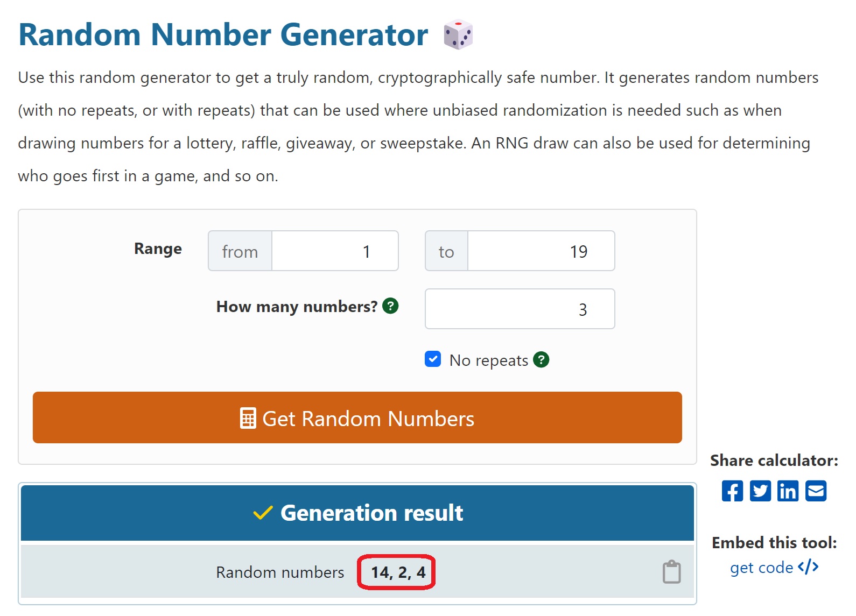The width and height of the screenshot is (856, 616).
Task: Focus the range to input field
Action: [x=541, y=251]
